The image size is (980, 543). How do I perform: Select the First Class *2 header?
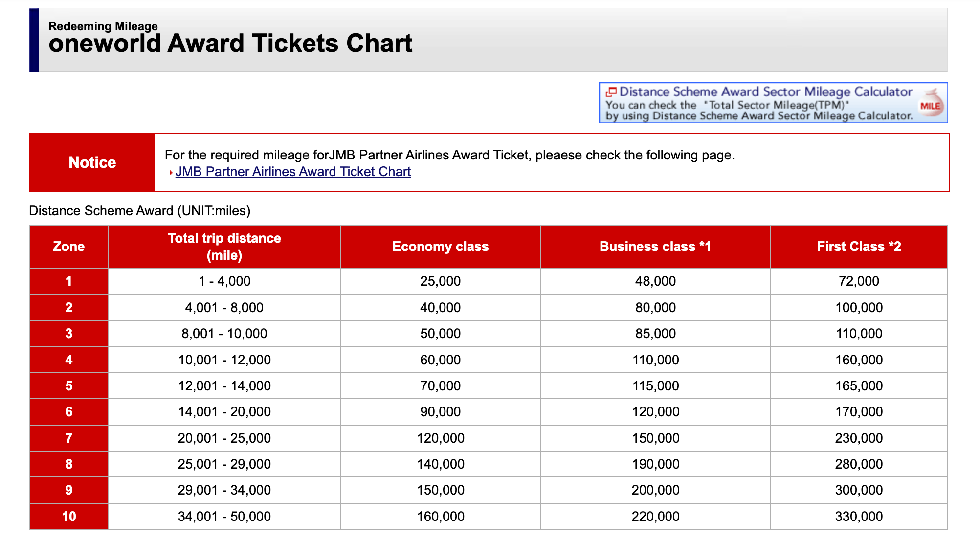pos(860,246)
